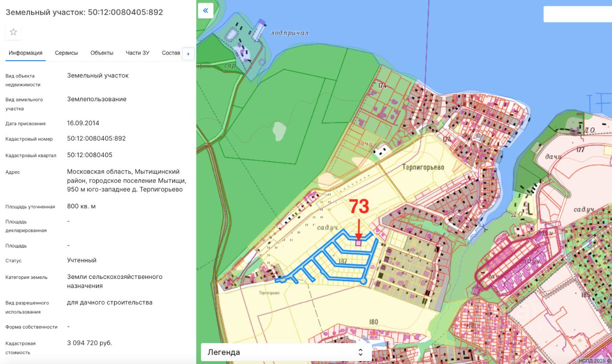This screenshot has height=364, width=612.
Task: Click the map label numbered 180
Action: pyautogui.click(x=373, y=322)
